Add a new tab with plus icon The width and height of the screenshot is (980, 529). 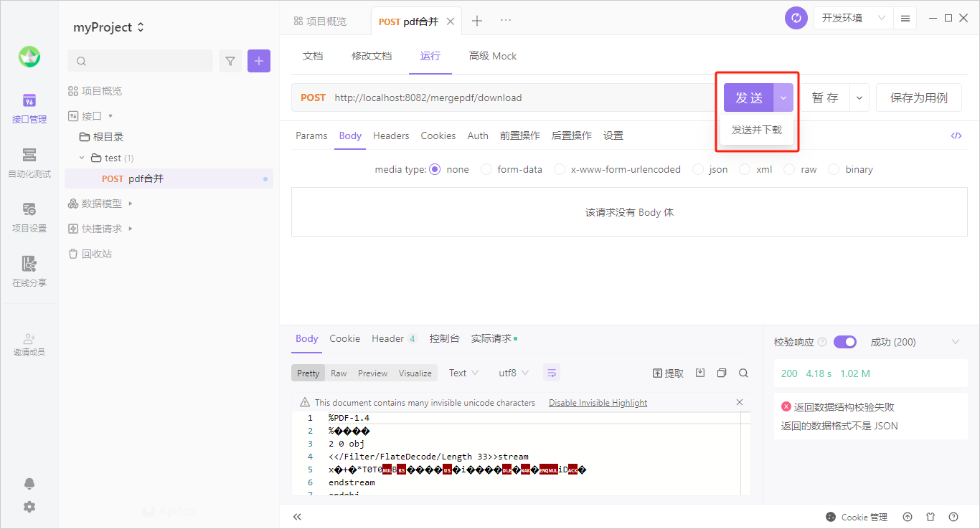[x=477, y=21]
